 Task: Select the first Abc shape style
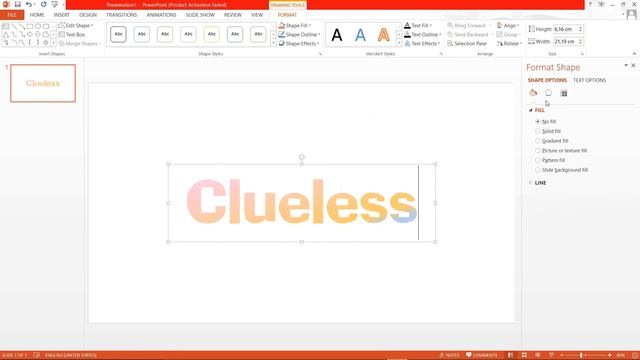click(118, 34)
